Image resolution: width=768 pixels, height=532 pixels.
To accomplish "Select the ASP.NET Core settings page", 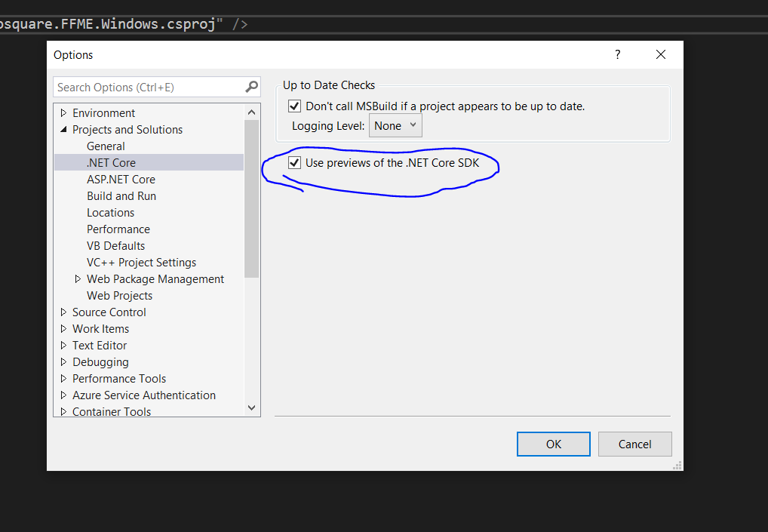I will pyautogui.click(x=121, y=179).
